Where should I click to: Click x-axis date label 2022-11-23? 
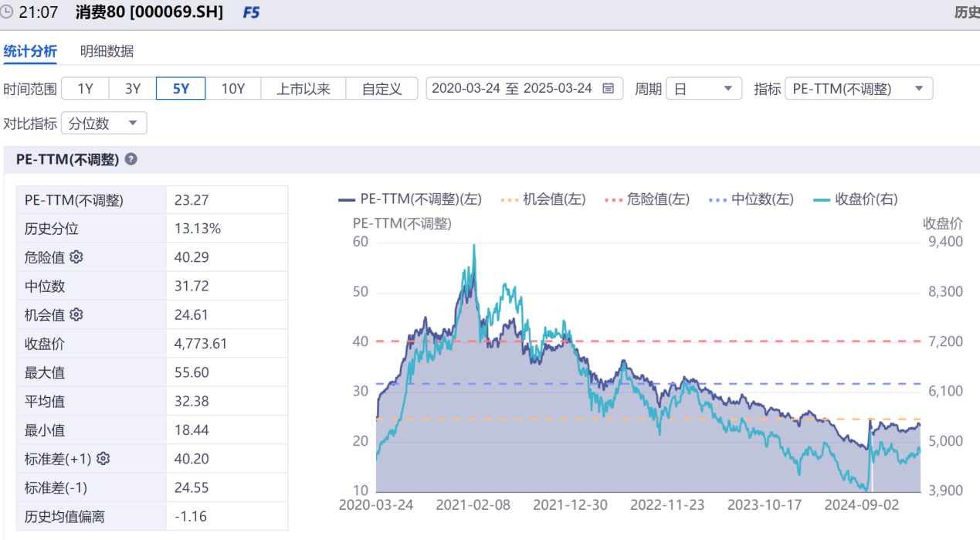[667, 505]
